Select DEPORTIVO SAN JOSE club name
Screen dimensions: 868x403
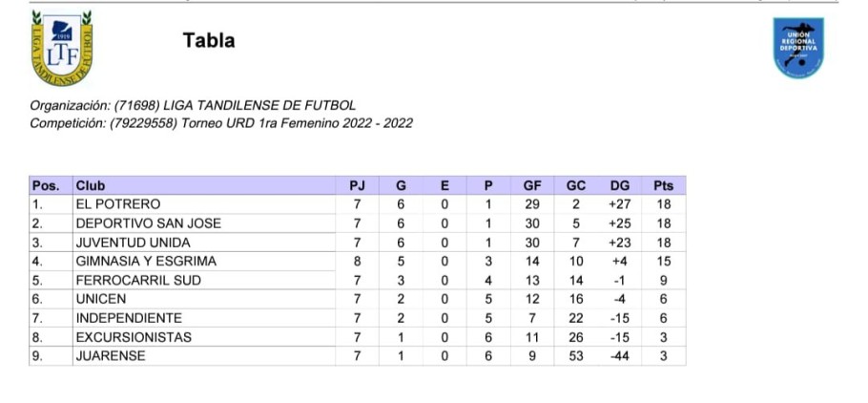point(149,223)
